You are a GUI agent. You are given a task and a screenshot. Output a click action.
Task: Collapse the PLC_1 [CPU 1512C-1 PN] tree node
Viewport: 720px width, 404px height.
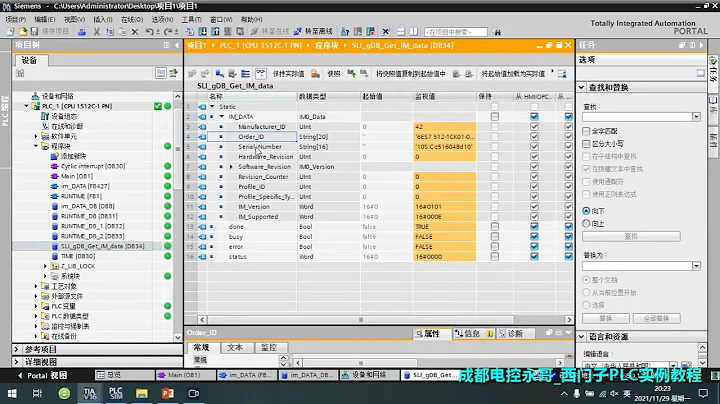point(26,106)
